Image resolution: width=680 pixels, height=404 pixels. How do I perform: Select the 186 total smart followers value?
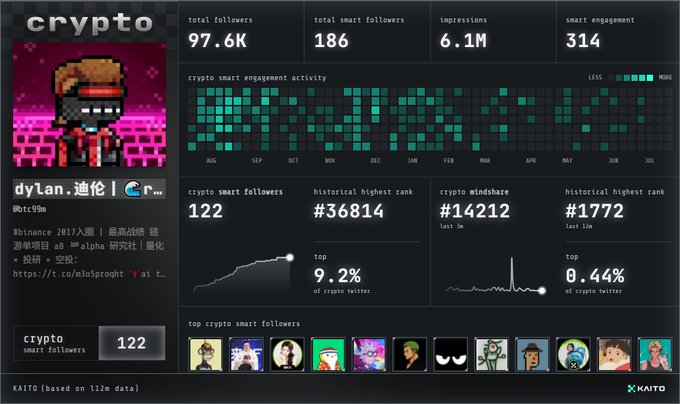click(331, 41)
